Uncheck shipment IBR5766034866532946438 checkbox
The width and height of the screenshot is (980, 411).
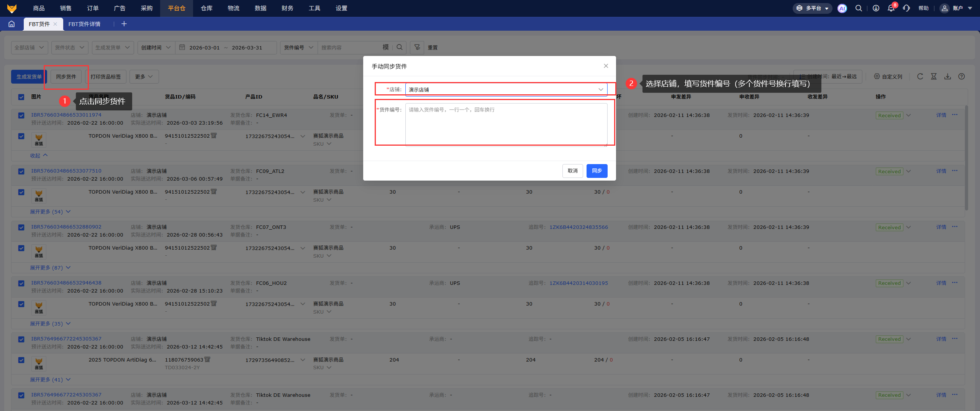point(21,283)
